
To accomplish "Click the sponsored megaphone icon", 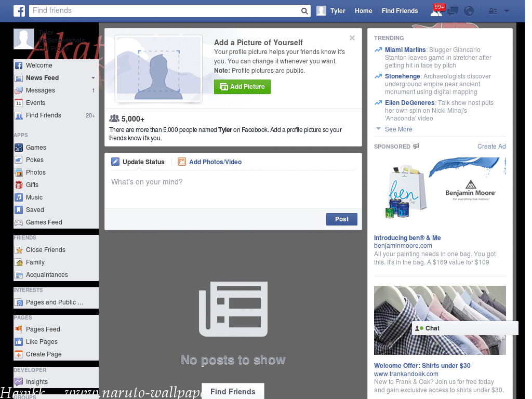I will pyautogui.click(x=416, y=146).
